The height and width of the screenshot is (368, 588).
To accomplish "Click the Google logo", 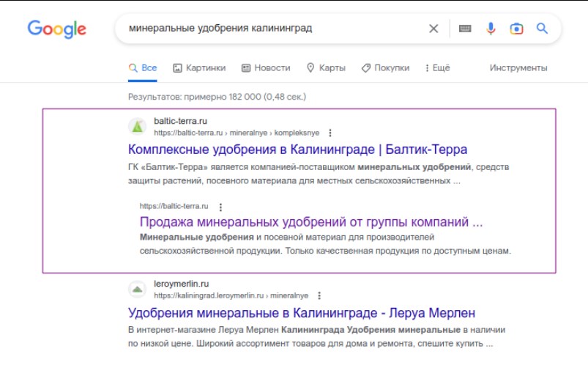I will tap(56, 29).
